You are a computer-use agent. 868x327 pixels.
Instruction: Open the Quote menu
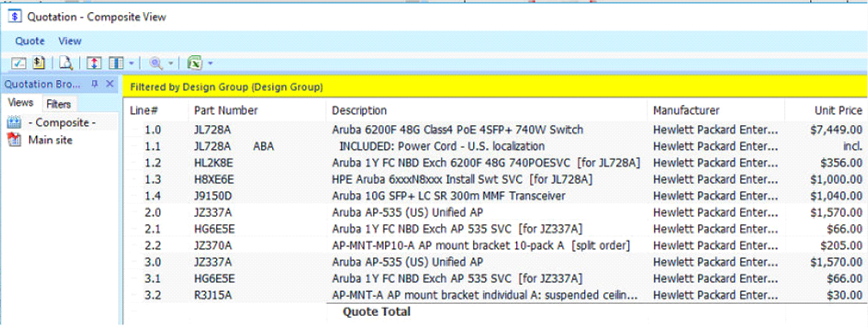point(30,41)
